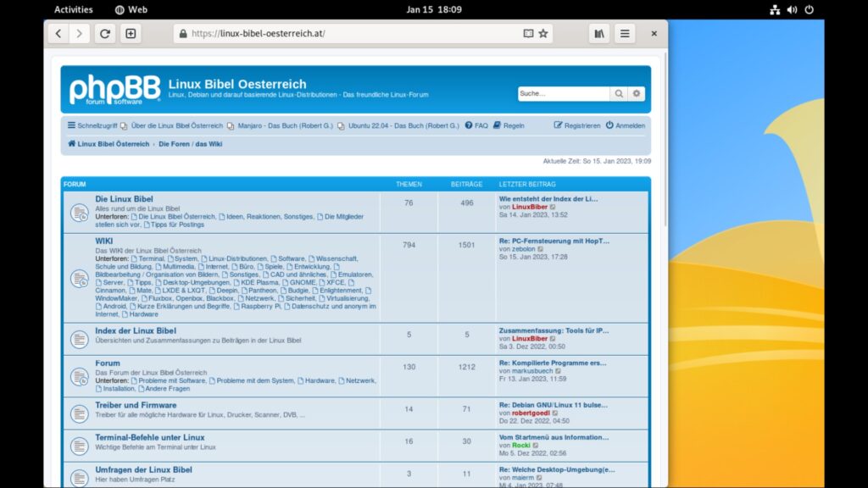
Task: Open subforum Raspberry Pi in WIKI
Action: click(256, 306)
